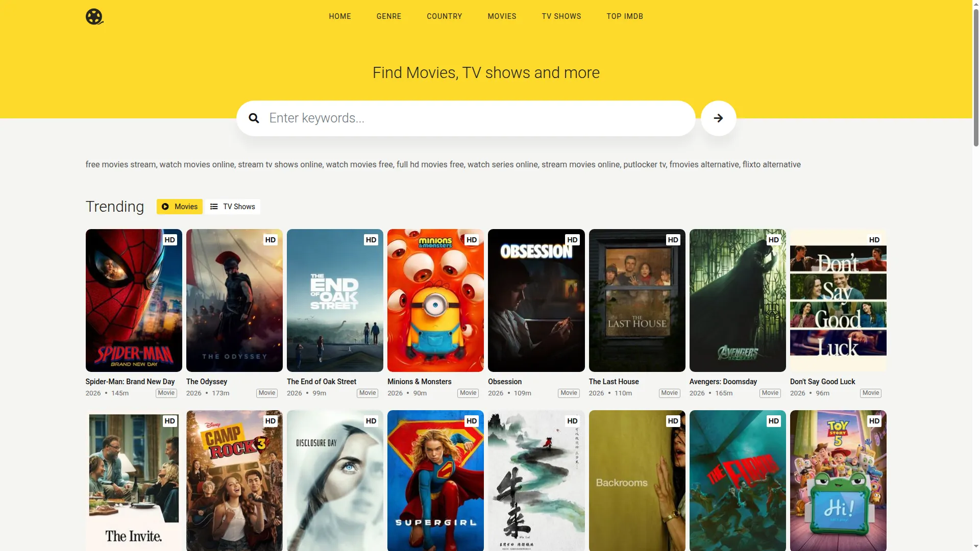This screenshot has height=551, width=980.
Task: Open the Obsession poster
Action: click(536, 300)
